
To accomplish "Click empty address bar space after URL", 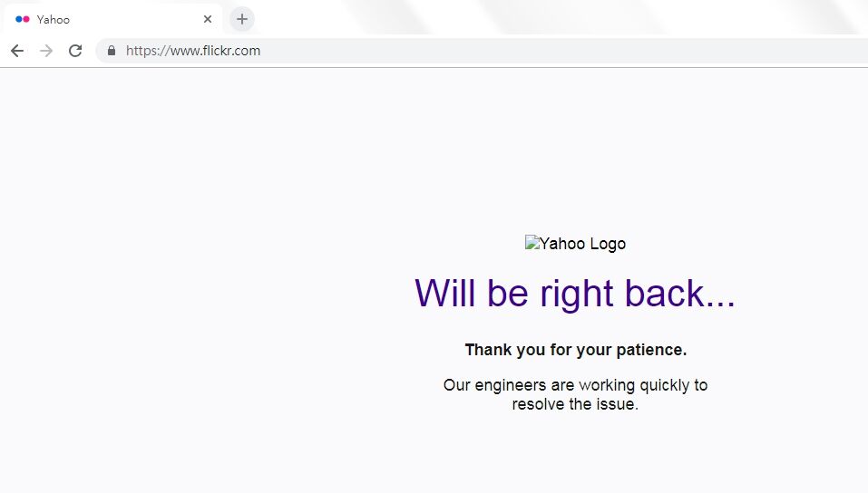I will pos(553,51).
